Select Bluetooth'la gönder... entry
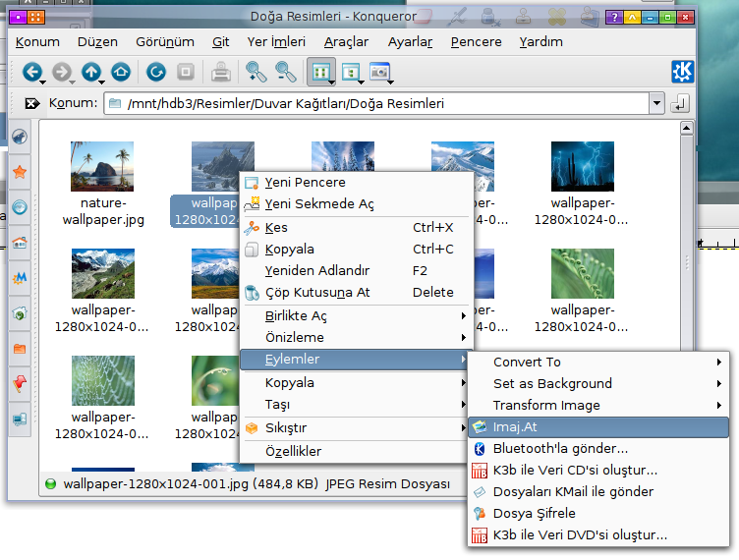This screenshot has width=739, height=560. [x=598, y=449]
